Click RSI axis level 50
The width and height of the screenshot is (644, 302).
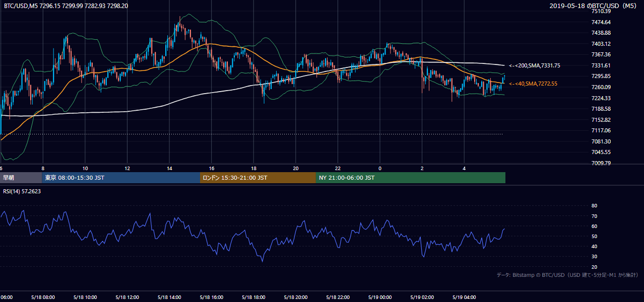594,236
